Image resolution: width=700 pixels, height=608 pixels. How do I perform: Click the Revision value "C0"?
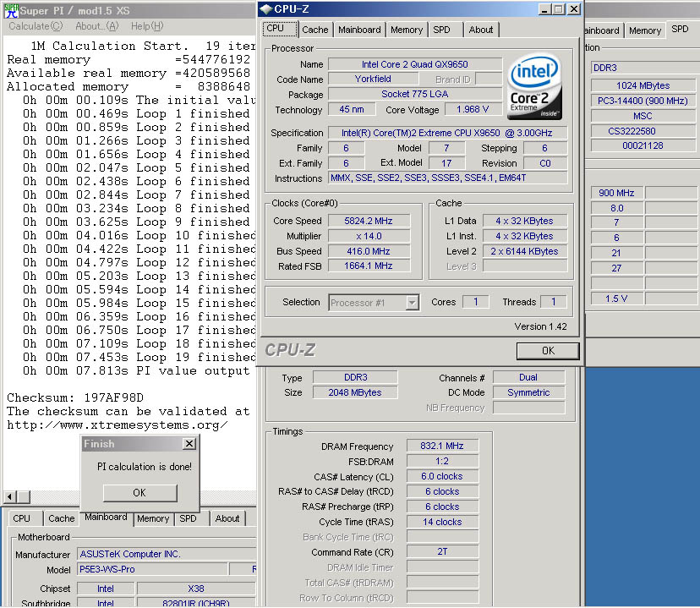[545, 163]
